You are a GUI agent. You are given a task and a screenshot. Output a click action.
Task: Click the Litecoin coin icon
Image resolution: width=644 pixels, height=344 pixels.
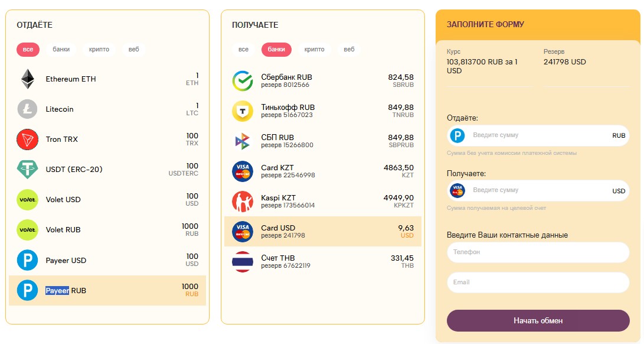tap(28, 109)
